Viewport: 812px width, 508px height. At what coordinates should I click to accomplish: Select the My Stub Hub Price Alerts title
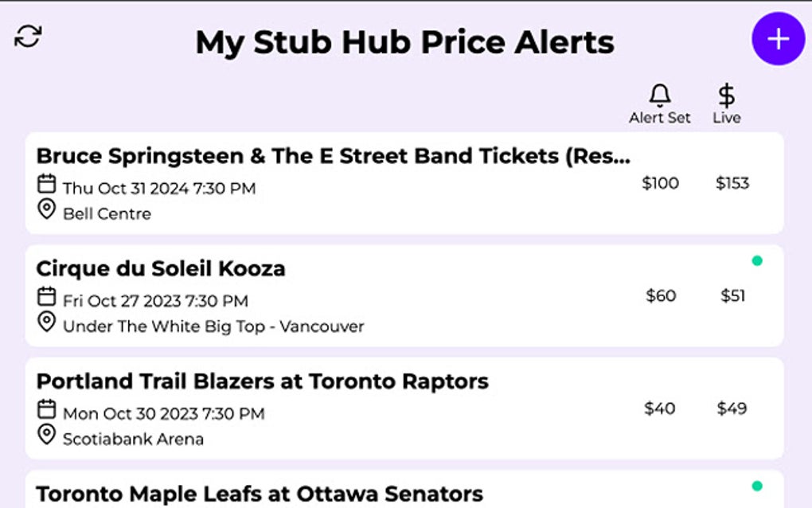[x=405, y=41]
